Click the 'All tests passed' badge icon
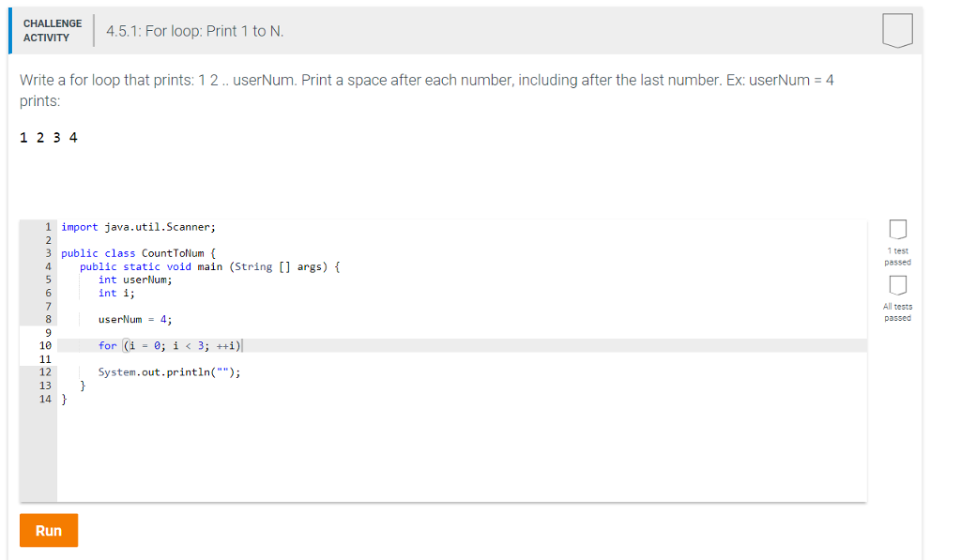 pos(897,285)
